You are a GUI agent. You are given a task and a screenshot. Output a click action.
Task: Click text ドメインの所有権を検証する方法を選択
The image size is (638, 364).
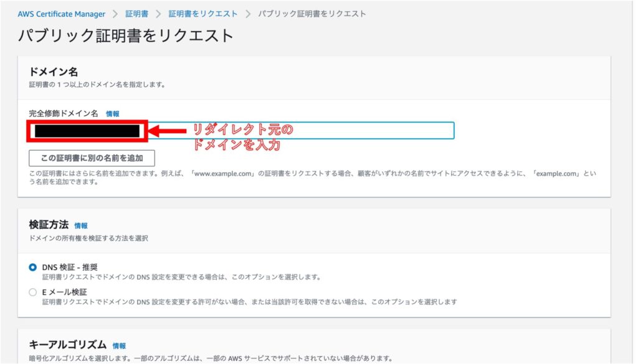(88, 238)
